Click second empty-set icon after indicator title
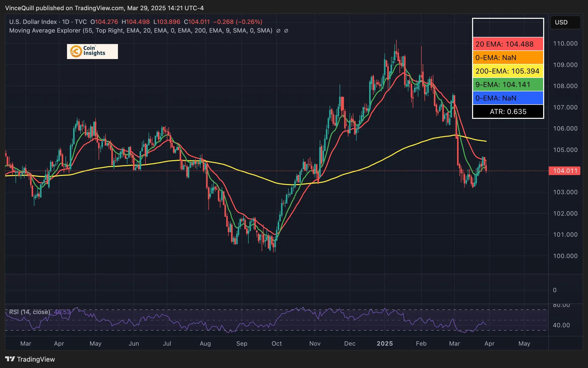Screen dimensions: 588x368 pos(286,31)
